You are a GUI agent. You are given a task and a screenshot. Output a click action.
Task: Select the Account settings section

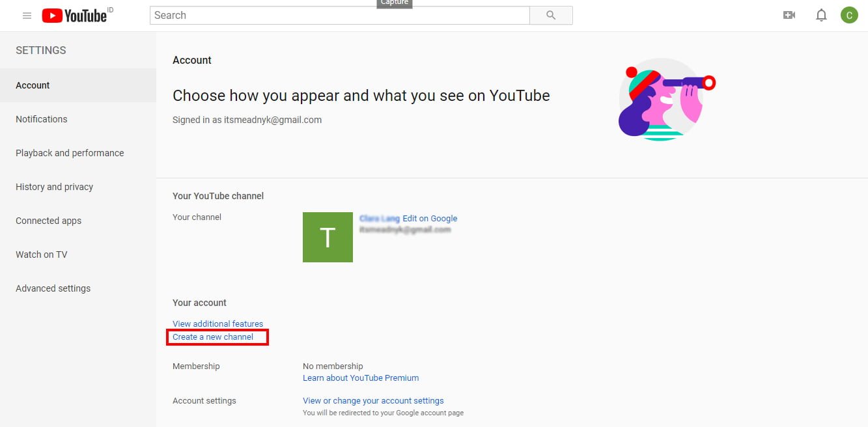(32, 85)
